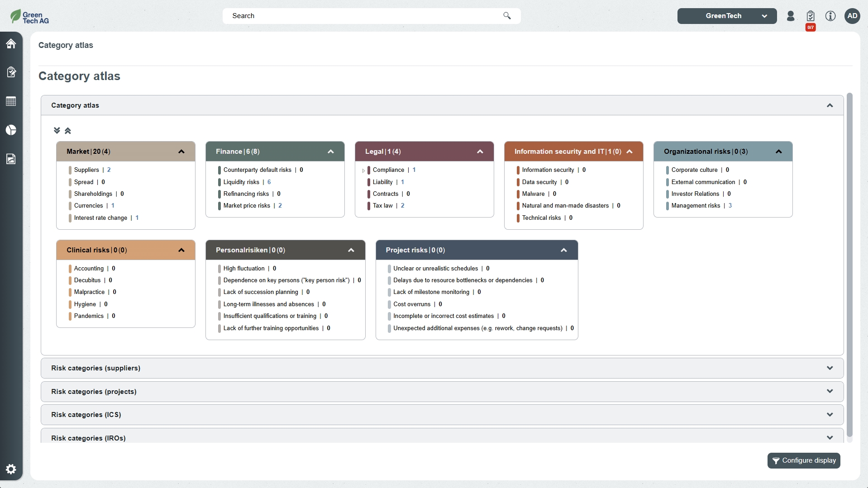Open the tasks clipboard with 0/7 badge
This screenshot has width=868, height=488.
point(810,17)
